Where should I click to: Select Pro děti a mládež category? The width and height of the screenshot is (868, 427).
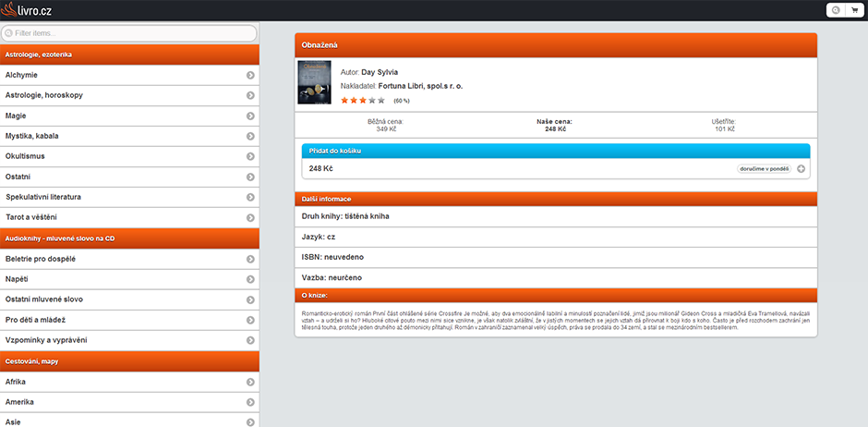129,321
